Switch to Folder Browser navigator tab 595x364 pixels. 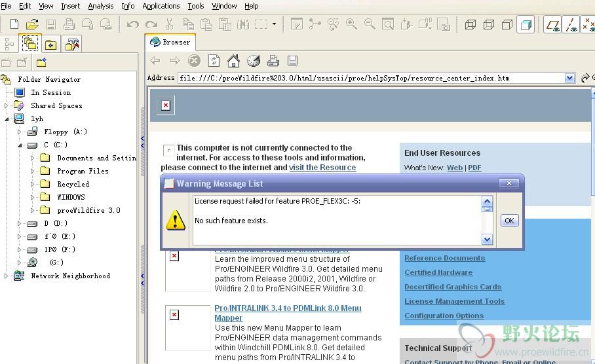(29, 43)
